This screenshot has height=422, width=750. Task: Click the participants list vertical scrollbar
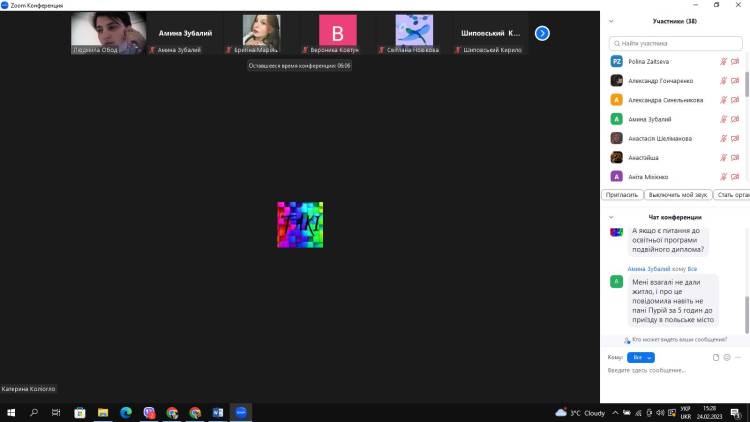[746, 80]
